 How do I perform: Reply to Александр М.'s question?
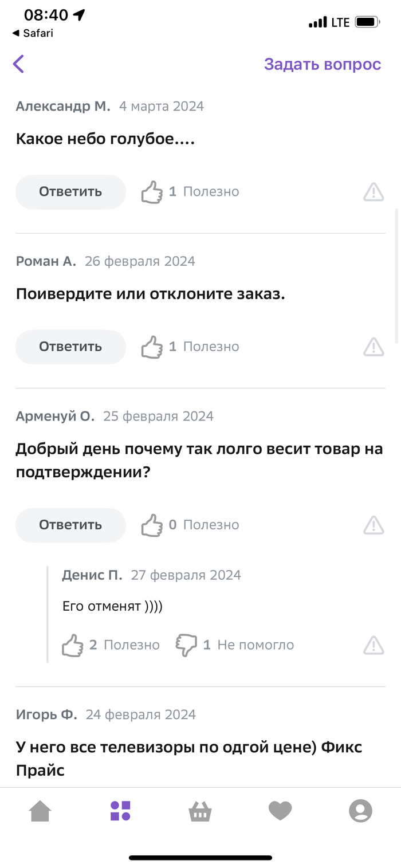(70, 192)
